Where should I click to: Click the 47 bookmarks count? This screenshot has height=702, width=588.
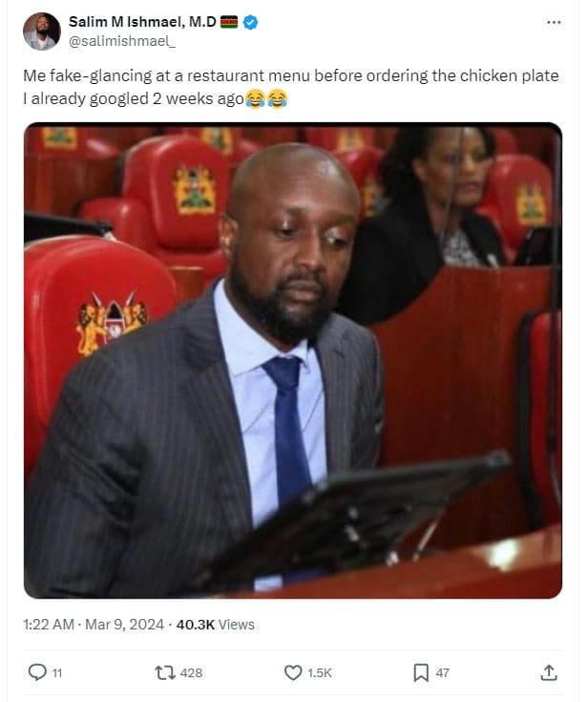[442, 672]
